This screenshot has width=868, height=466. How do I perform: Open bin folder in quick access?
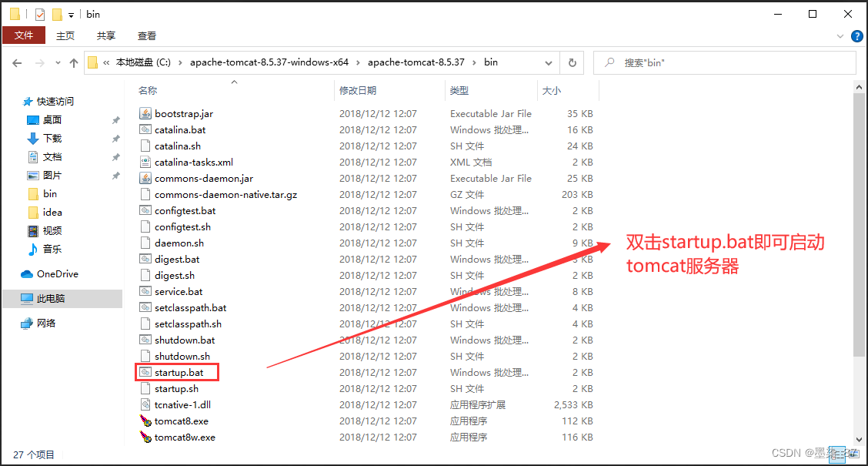[x=42, y=193]
